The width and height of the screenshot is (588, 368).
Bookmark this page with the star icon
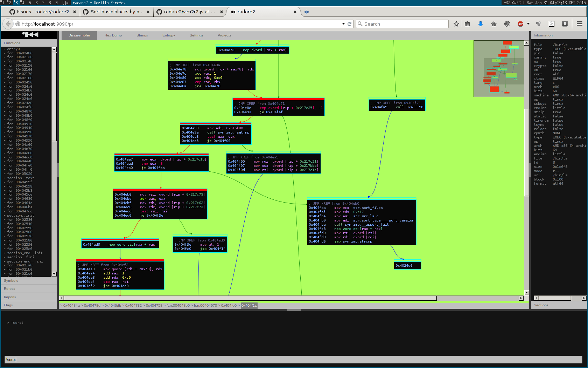point(456,24)
